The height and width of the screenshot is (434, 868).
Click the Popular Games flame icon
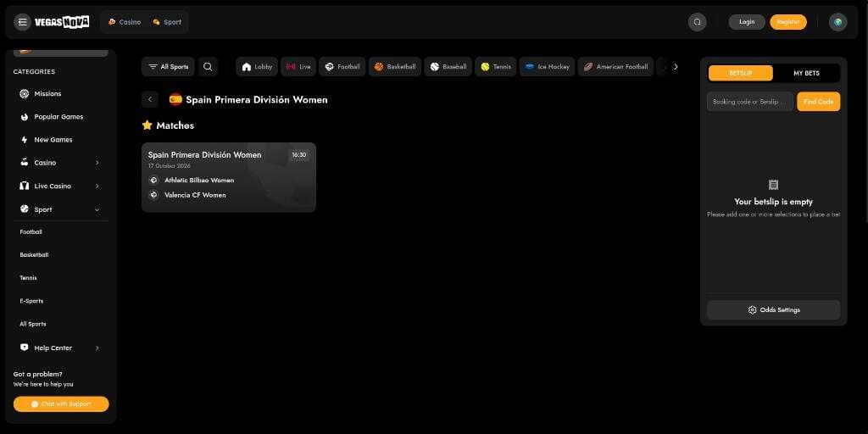(x=24, y=117)
